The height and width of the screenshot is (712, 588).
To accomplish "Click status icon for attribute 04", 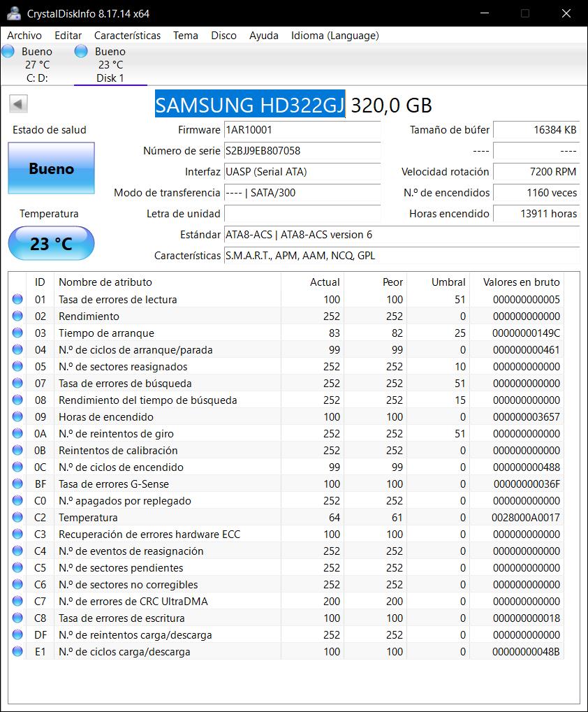I will click(x=17, y=349).
